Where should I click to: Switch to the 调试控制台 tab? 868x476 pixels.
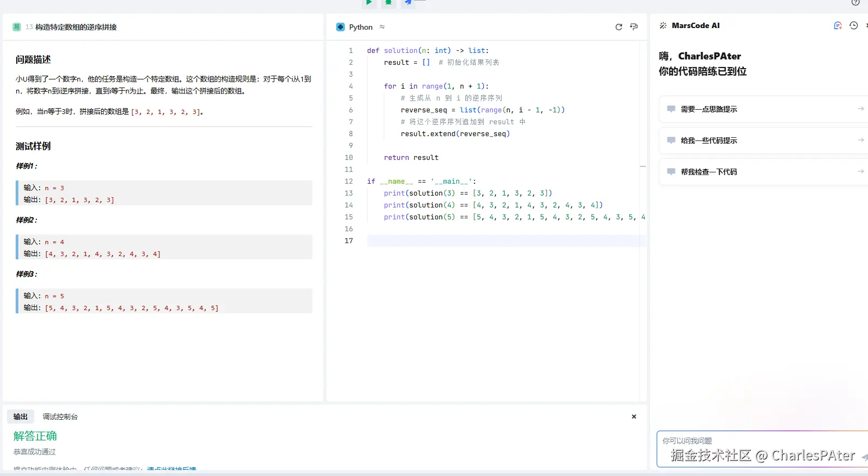coord(60,417)
